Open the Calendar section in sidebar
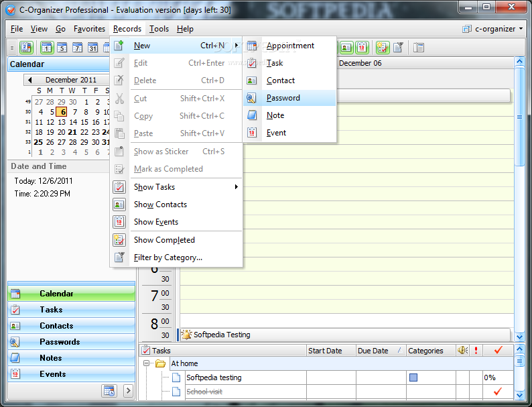 (71, 293)
